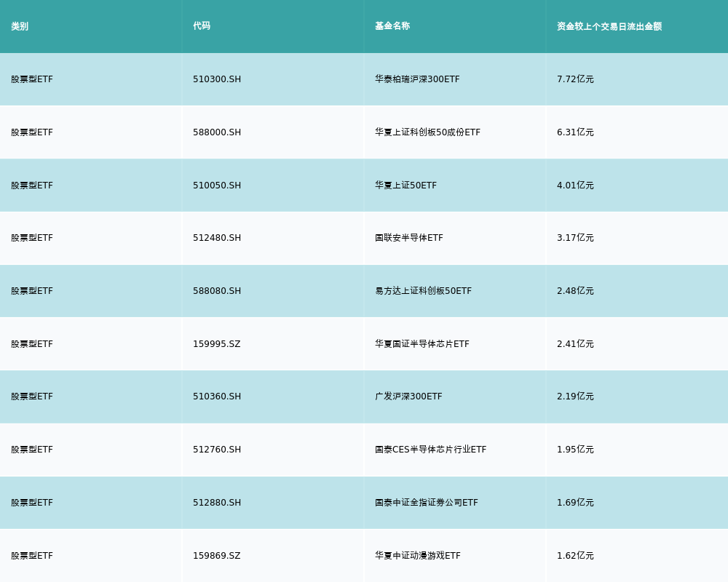This screenshot has height=582, width=728.
Task: Select code 159869.SZ
Action: pyautogui.click(x=217, y=556)
